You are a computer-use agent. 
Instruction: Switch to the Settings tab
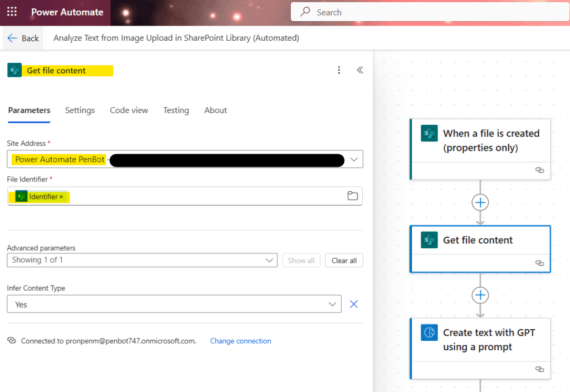tap(80, 110)
